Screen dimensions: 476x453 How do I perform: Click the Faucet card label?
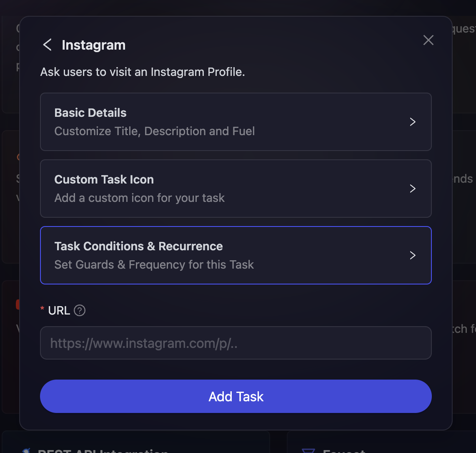coord(342,450)
